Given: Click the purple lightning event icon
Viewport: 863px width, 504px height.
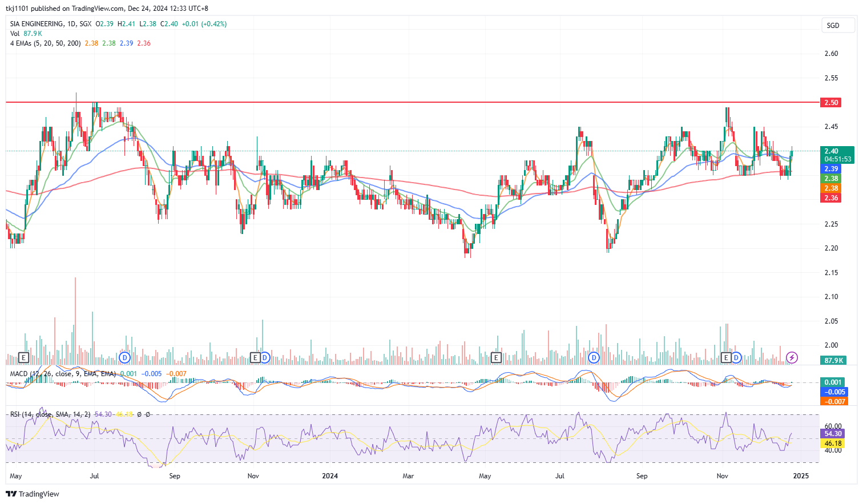Looking at the screenshot, I should point(792,358).
